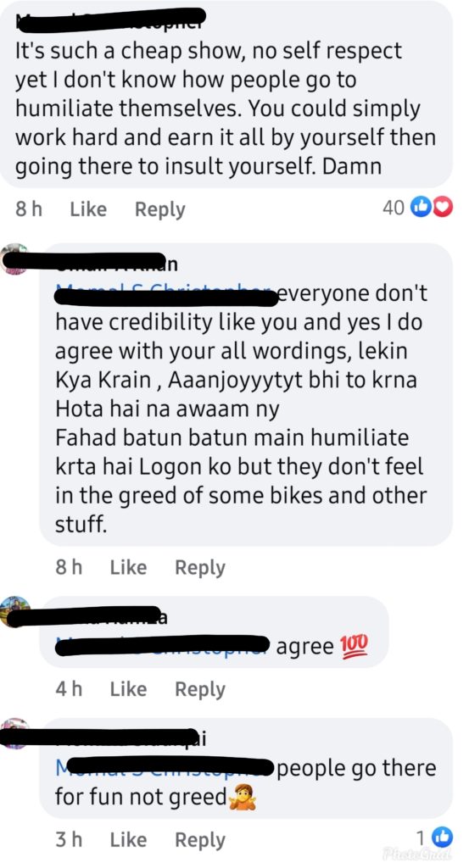
Task: Open avatar of the 'everyone don't have credibility' commenter
Action: [x=14, y=258]
